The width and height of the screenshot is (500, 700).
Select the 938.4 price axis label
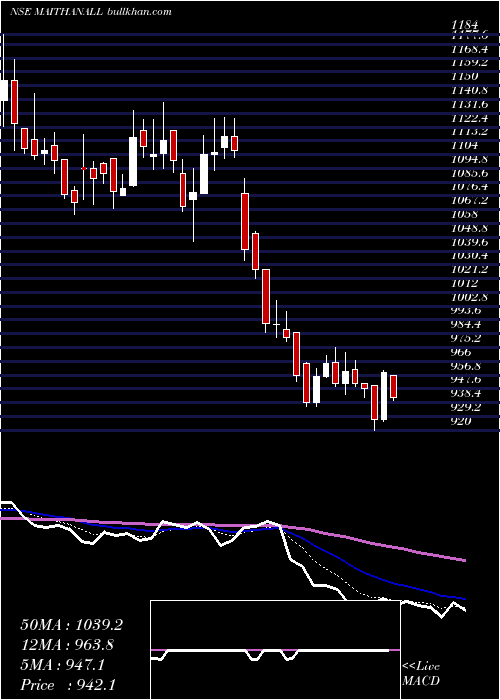(467, 394)
